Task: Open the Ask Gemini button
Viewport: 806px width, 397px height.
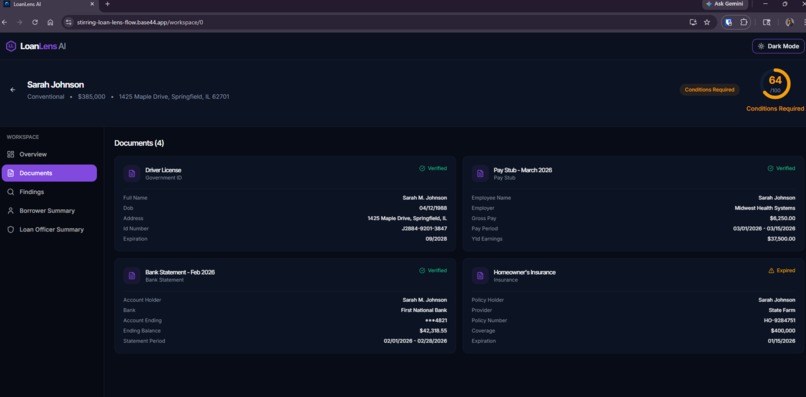Action: tap(725, 4)
